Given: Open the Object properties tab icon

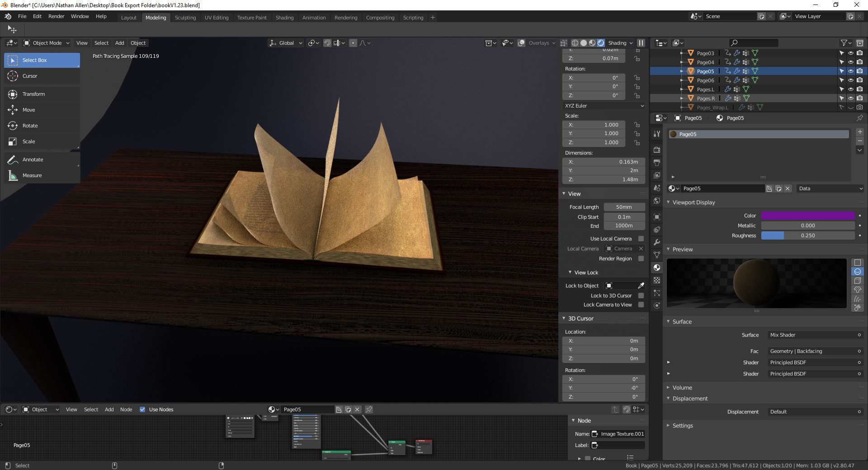Looking at the screenshot, I should point(657,217).
